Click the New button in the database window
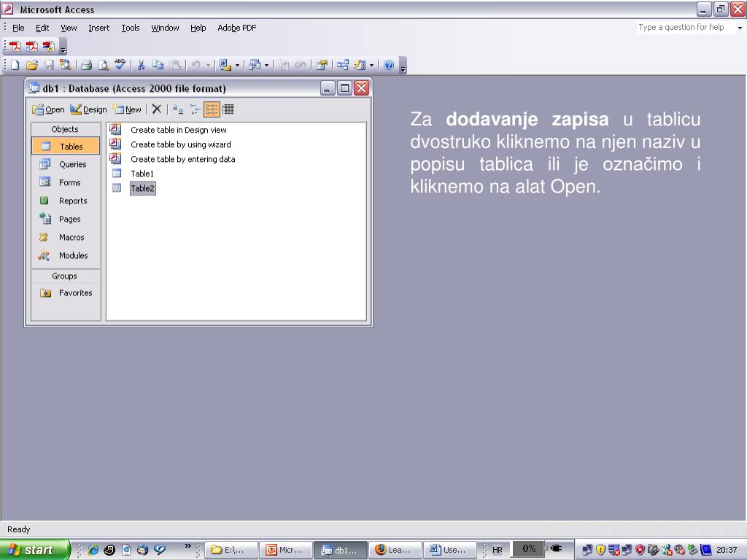The height and width of the screenshot is (560, 747). click(x=127, y=109)
